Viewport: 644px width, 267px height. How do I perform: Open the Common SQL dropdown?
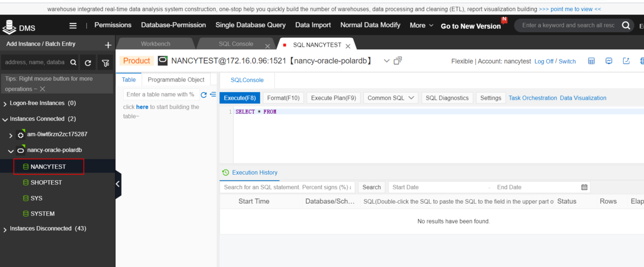coord(391,98)
